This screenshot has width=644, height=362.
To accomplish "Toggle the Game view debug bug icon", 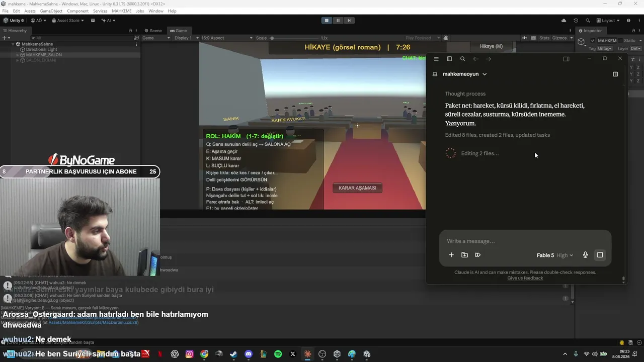I will coord(446,38).
